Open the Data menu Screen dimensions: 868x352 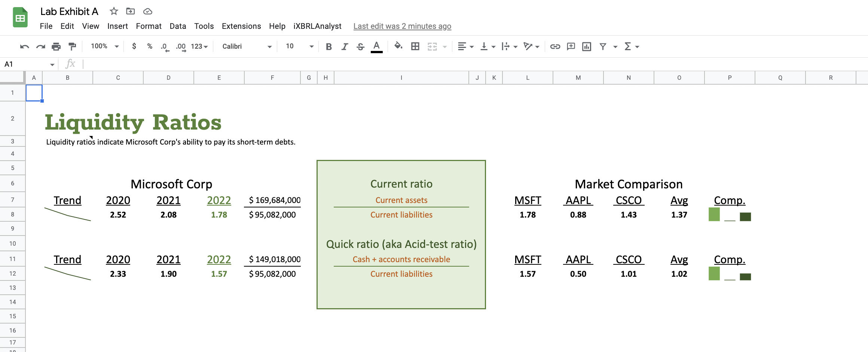click(x=178, y=26)
